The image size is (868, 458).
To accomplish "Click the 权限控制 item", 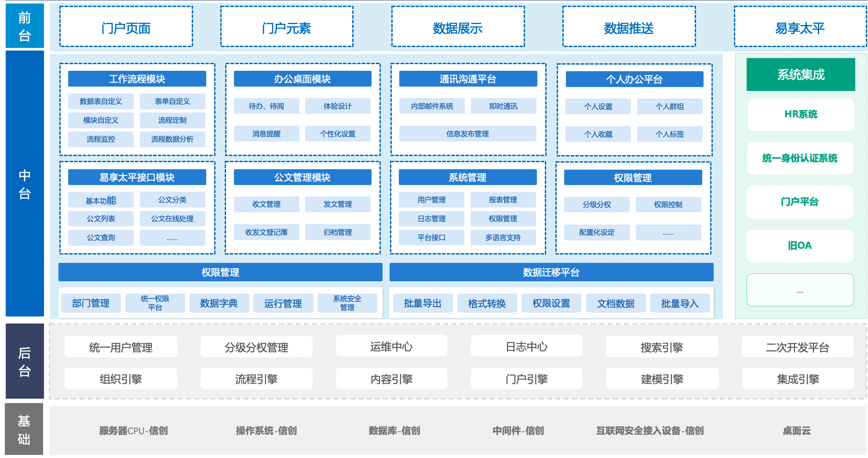I will tap(668, 204).
